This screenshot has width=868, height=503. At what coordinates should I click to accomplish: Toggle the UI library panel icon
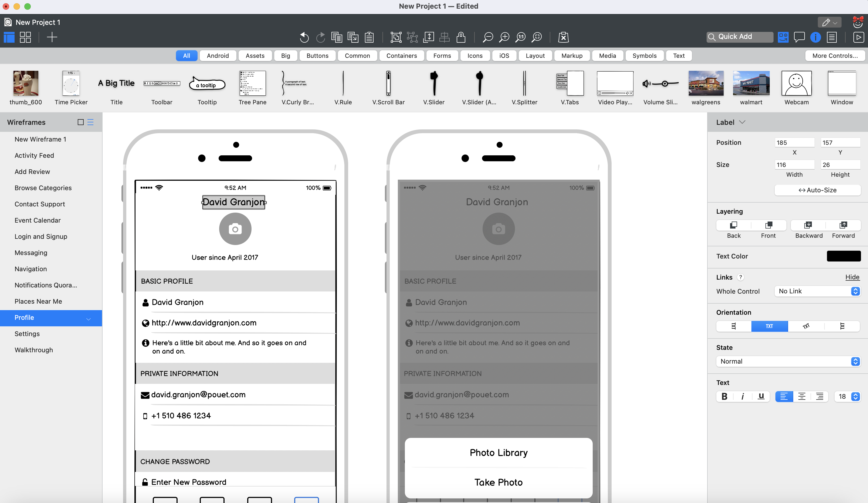[x=783, y=37]
